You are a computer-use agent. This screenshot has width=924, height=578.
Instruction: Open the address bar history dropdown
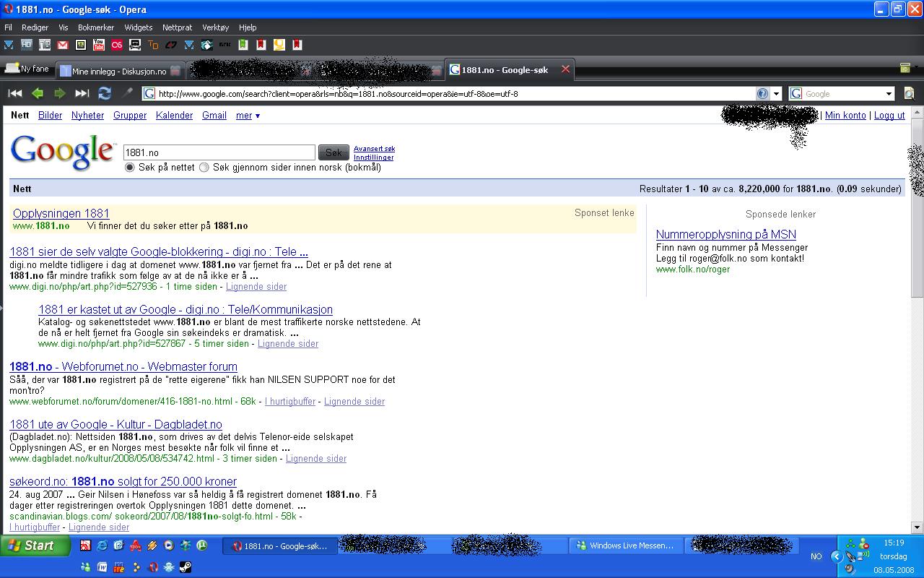pyautogui.click(x=776, y=93)
